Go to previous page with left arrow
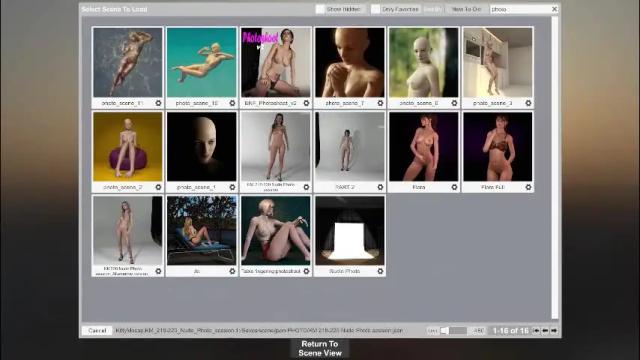 (x=545, y=331)
